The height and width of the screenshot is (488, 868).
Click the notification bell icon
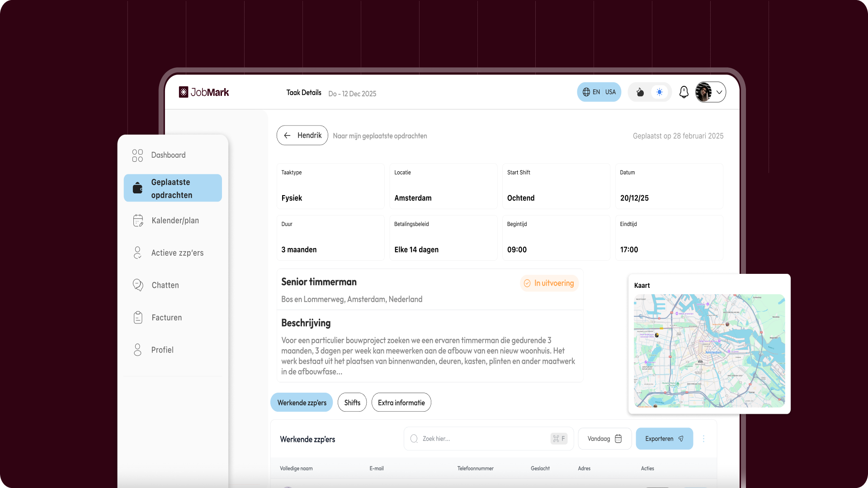[x=684, y=92]
